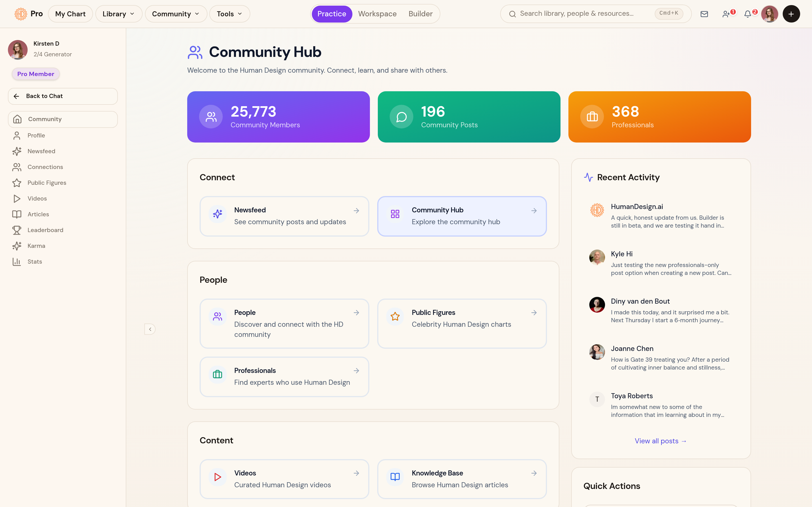Screen dimensions: 812x507
Task: Click the HumanDesign logo icon
Action: pos(21,14)
